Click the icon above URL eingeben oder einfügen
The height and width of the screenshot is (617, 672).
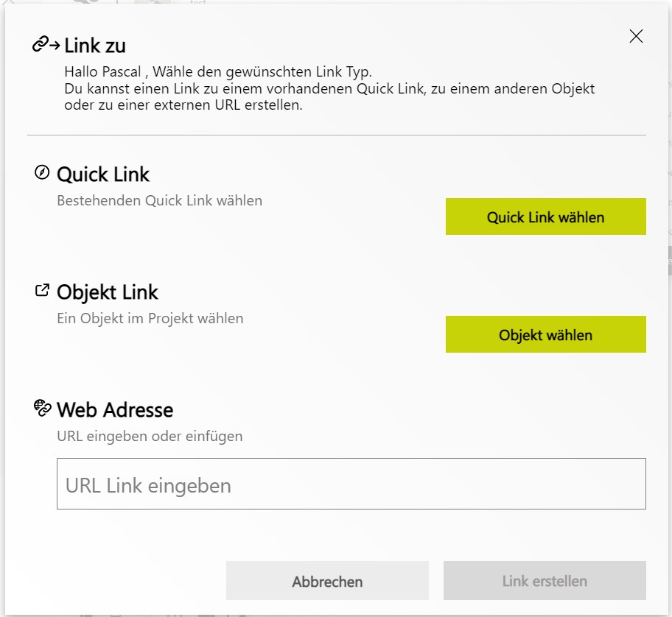(x=42, y=406)
